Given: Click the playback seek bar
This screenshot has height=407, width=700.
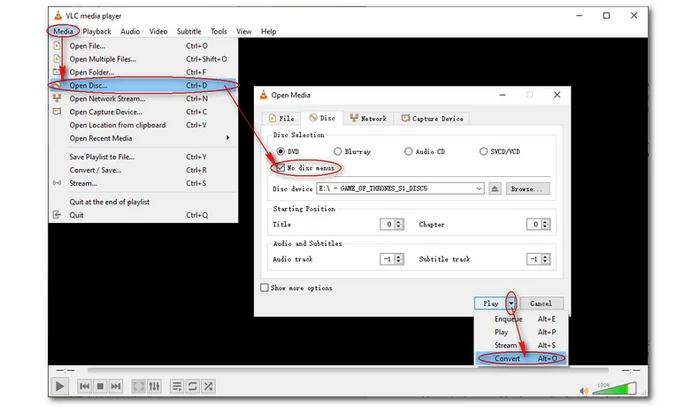Looking at the screenshot, I should 348,370.
